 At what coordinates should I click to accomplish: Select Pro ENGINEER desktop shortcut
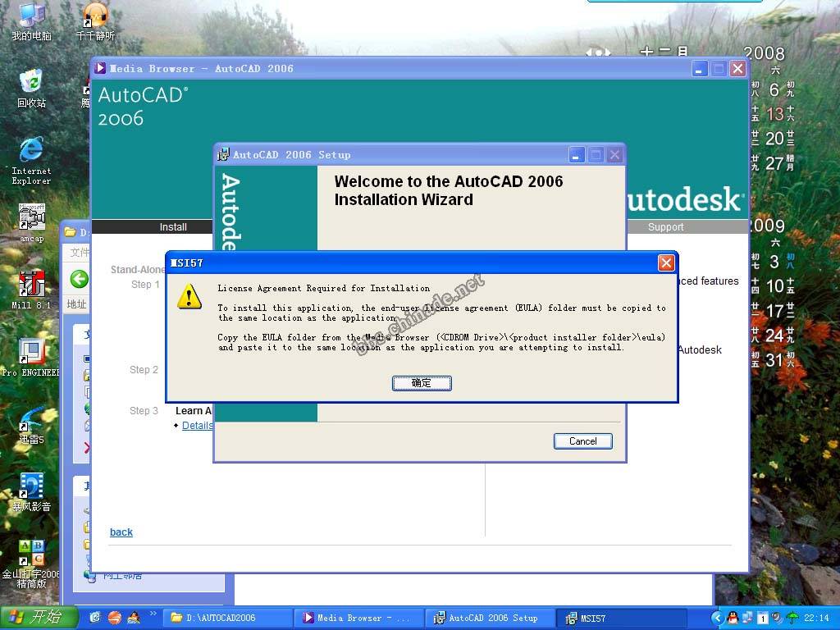31,358
